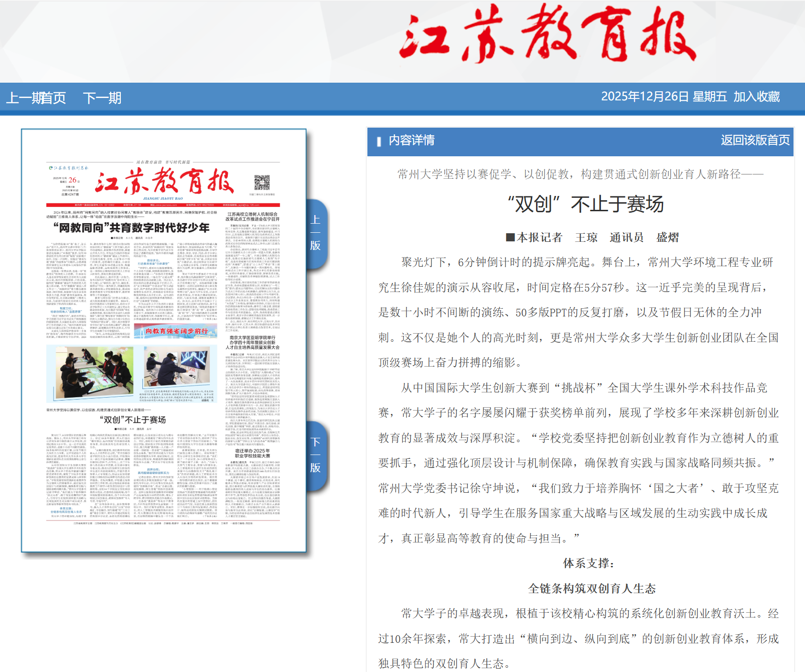Click the QR code on the newspaper page
The image size is (805, 672).
(262, 183)
